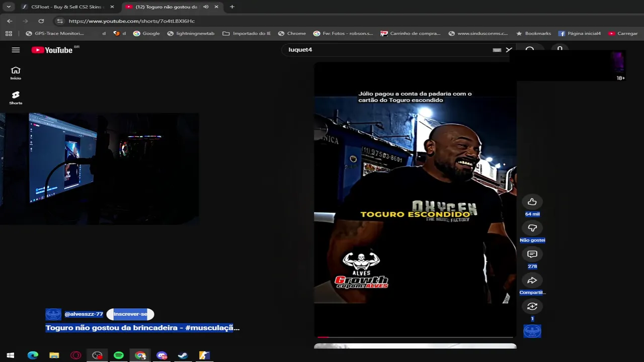The height and width of the screenshot is (362, 644).
Task: Open the apps grid in bookmarks bar
Action: pos(9,34)
